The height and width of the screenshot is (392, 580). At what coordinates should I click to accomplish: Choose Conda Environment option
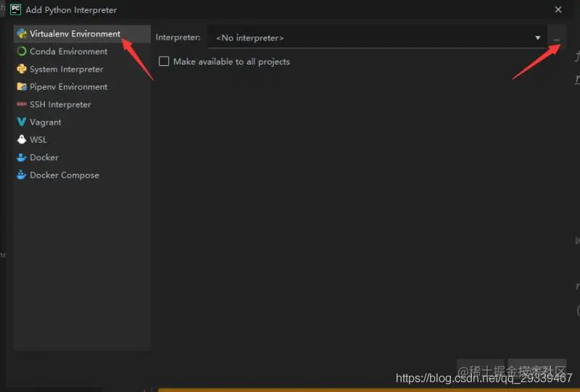pos(82,51)
